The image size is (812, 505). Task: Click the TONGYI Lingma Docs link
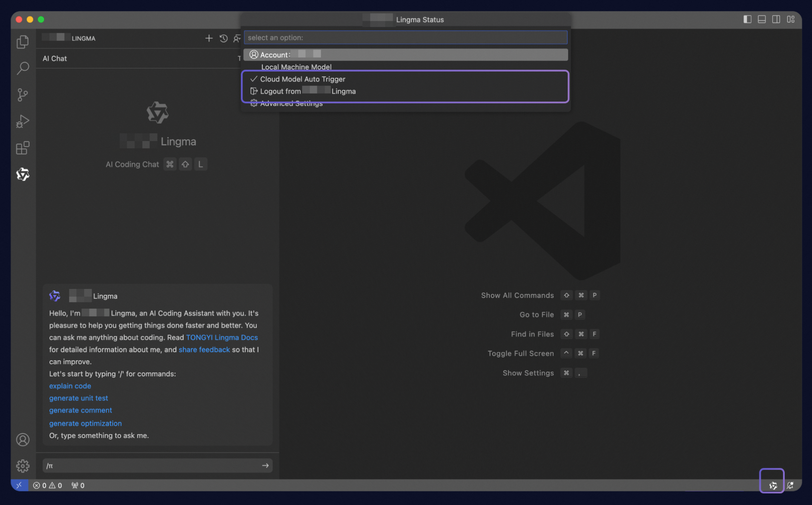pyautogui.click(x=221, y=338)
